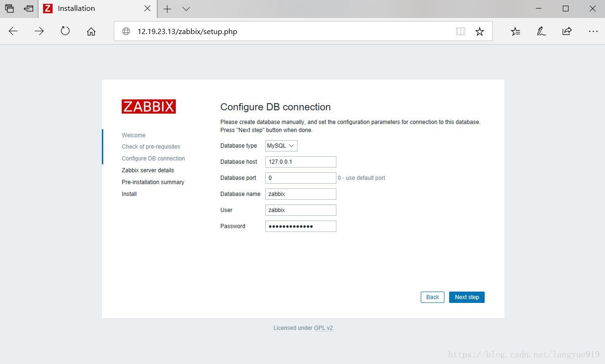The height and width of the screenshot is (364, 605).
Task: Click the ZABBIX logo
Action: pos(149,107)
